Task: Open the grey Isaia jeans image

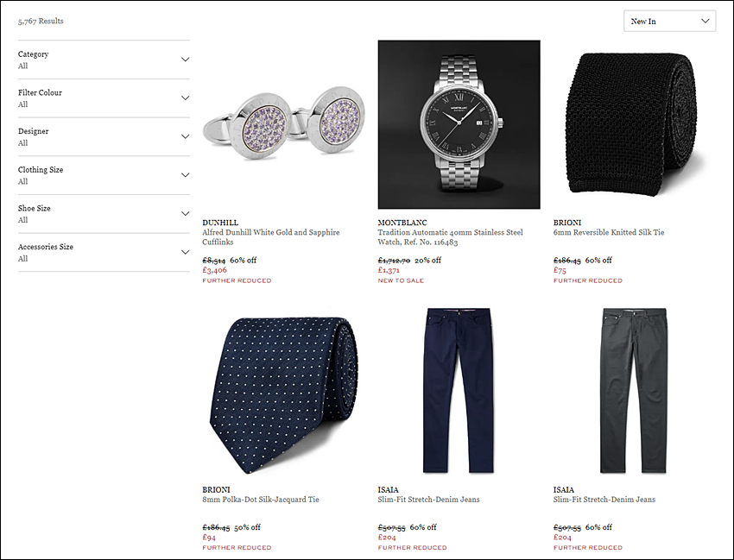Action: coord(635,392)
